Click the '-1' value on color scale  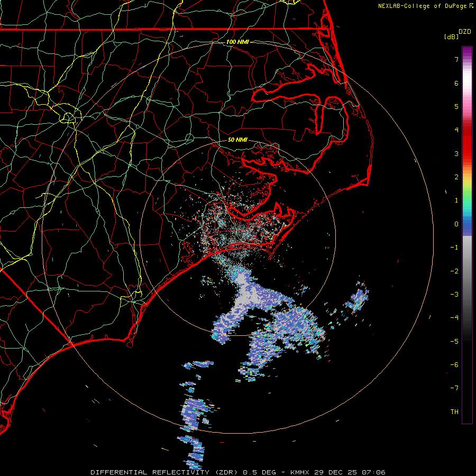pos(454,248)
